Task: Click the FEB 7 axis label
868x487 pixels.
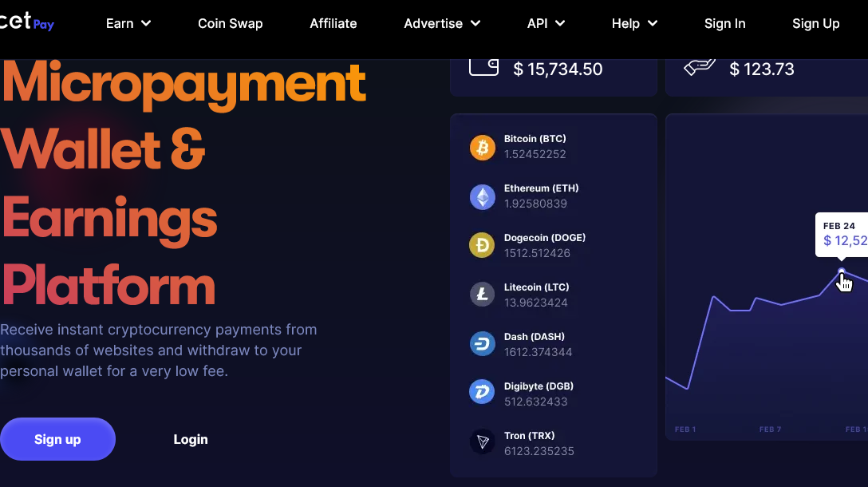Action: (770, 430)
